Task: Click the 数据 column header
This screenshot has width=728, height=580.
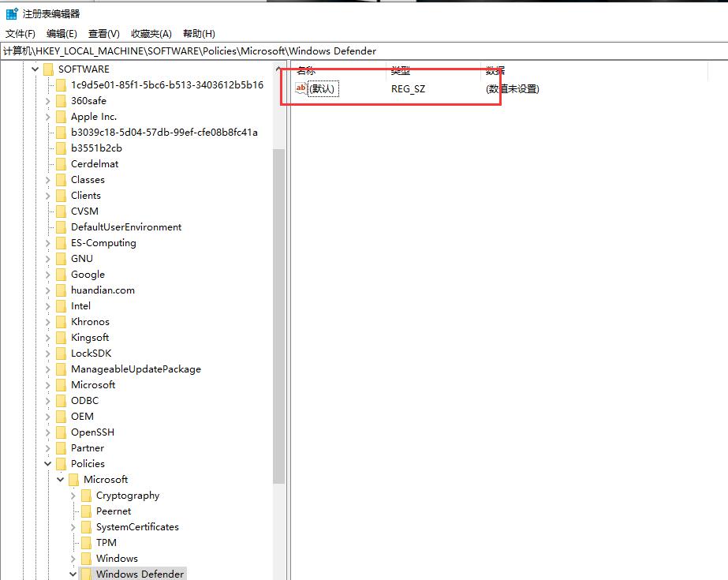Action: [x=594, y=70]
